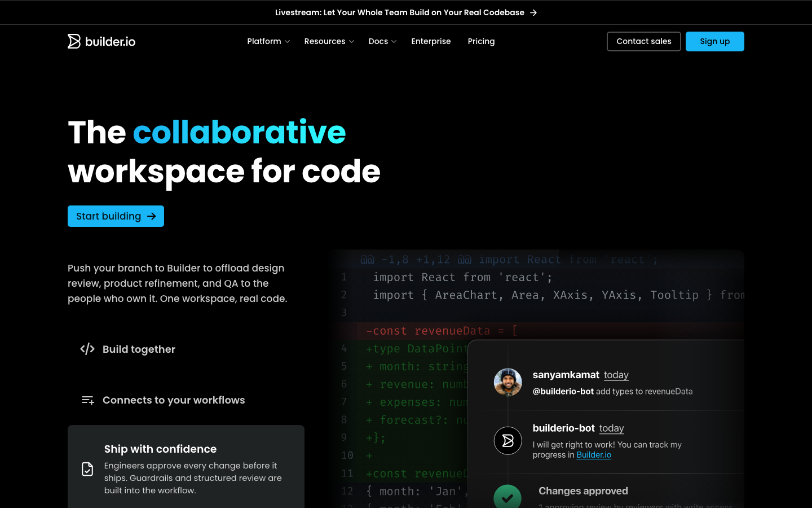Click the @builderio-bot mention in comment
Image resolution: width=812 pixels, height=508 pixels.
(x=563, y=391)
